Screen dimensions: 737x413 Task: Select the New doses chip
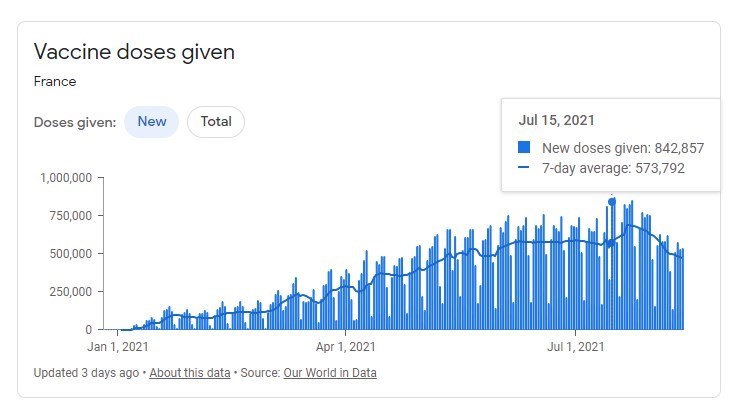pos(152,122)
